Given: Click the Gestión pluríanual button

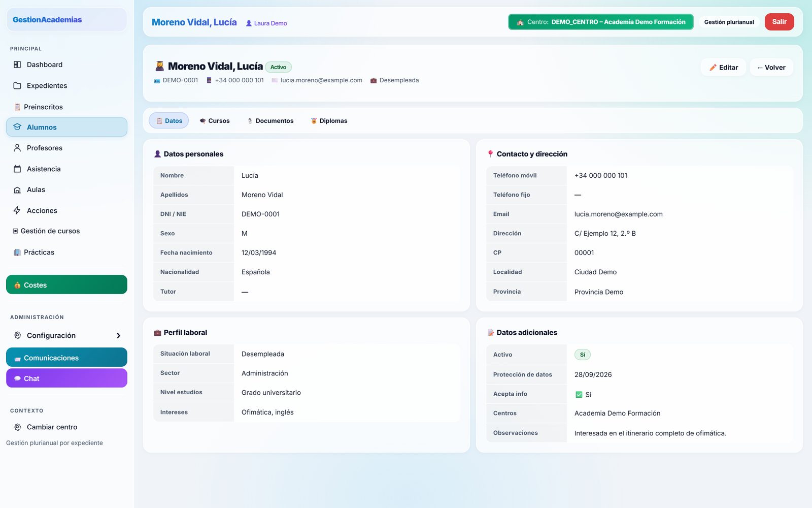Looking at the screenshot, I should click(729, 22).
